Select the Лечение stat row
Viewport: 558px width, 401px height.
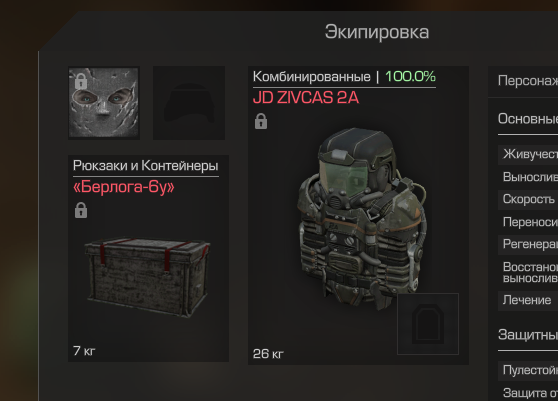528,300
